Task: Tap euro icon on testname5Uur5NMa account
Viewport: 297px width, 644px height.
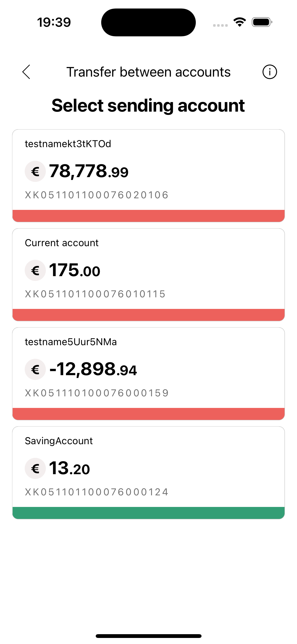Action: (x=35, y=369)
